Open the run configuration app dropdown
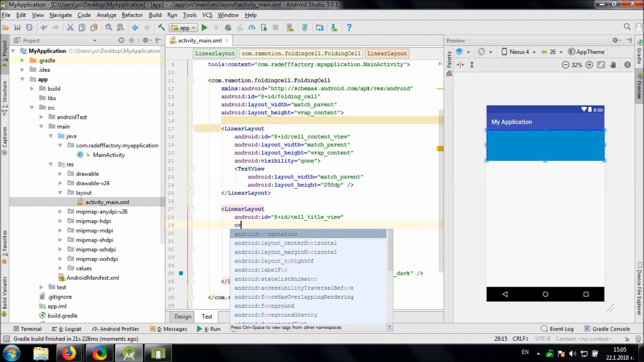The image size is (644, 362). point(183,28)
